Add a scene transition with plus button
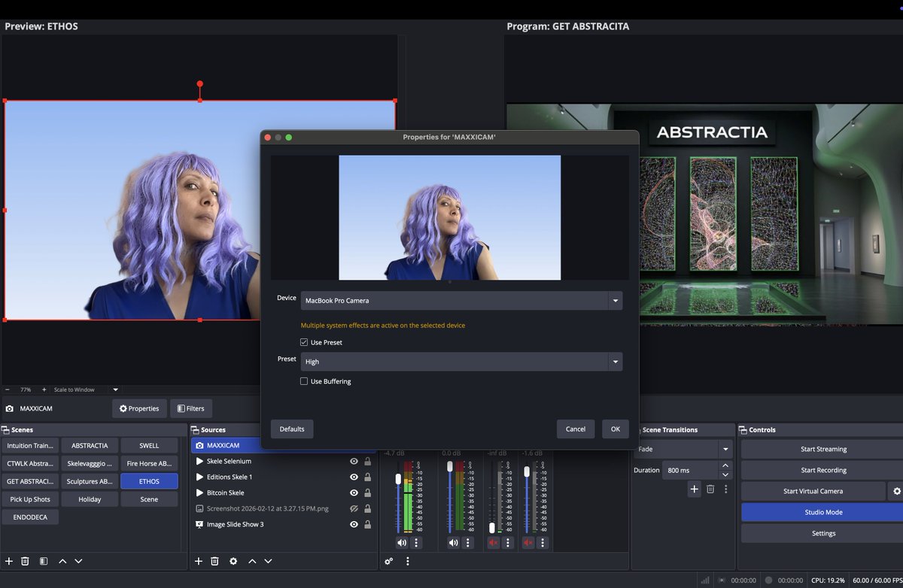Screen dimensions: 903x588 (x=694, y=489)
